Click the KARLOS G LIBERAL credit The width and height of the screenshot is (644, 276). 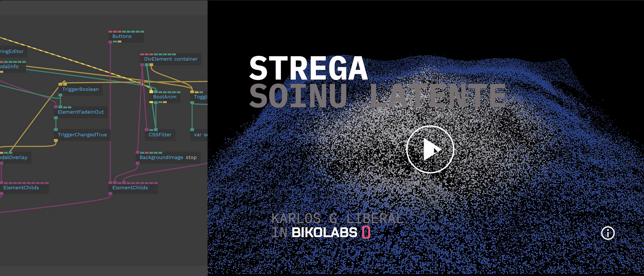coord(337,218)
